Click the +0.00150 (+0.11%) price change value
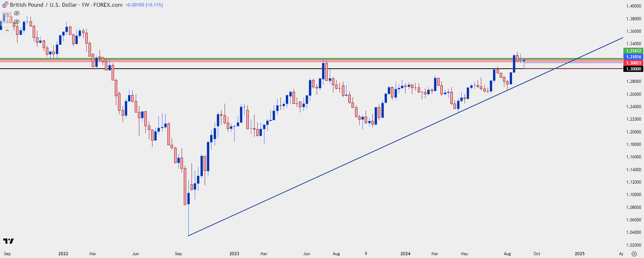The width and height of the screenshot is (644, 258). pyautogui.click(x=144, y=5)
